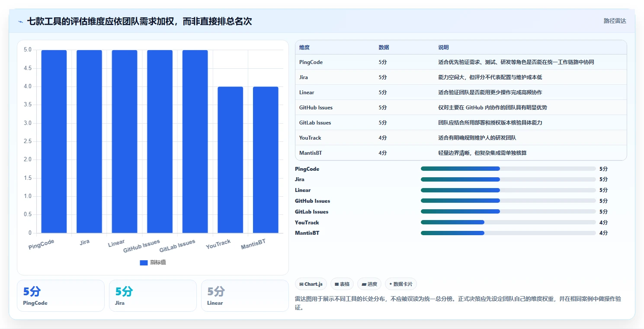This screenshot has height=329, width=644.
Task: Select the Linear bar in the chart
Action: pyautogui.click(x=125, y=141)
